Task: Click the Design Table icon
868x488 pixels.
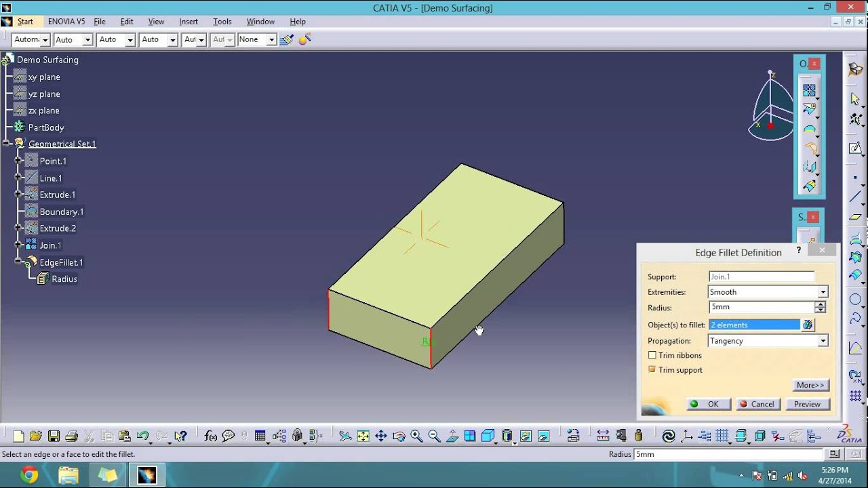Action: coord(260,436)
